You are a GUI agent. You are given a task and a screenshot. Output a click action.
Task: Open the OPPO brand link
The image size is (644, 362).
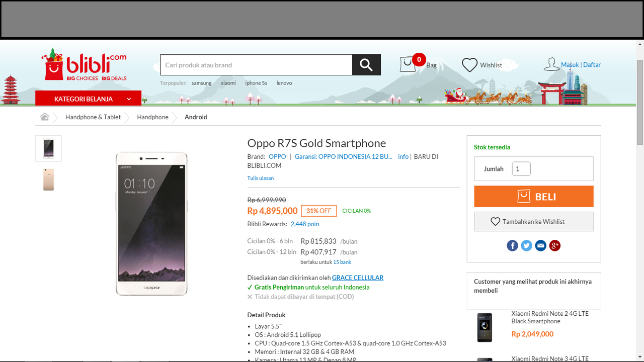(277, 157)
